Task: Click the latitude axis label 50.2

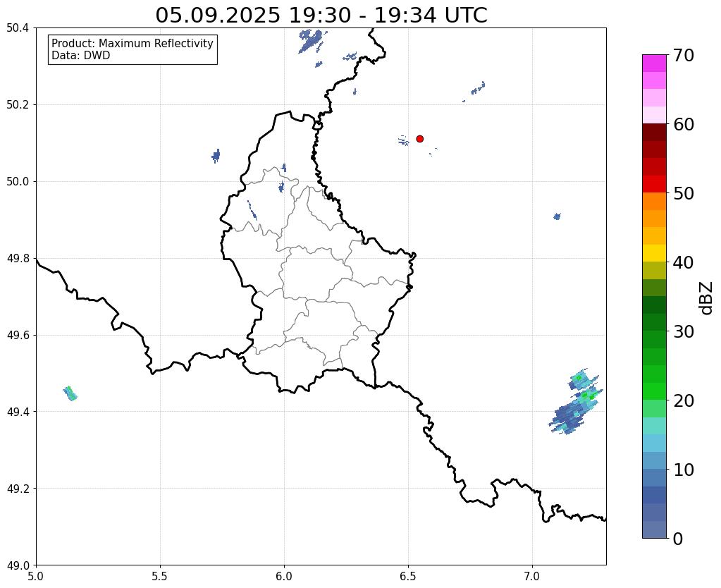Action: click(x=18, y=104)
